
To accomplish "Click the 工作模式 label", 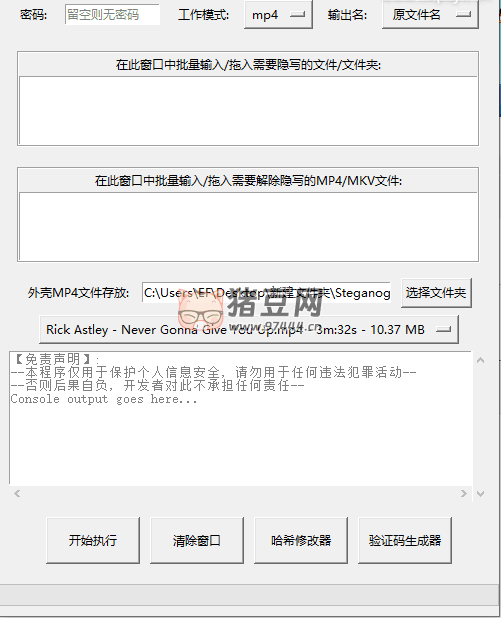I will [x=203, y=15].
